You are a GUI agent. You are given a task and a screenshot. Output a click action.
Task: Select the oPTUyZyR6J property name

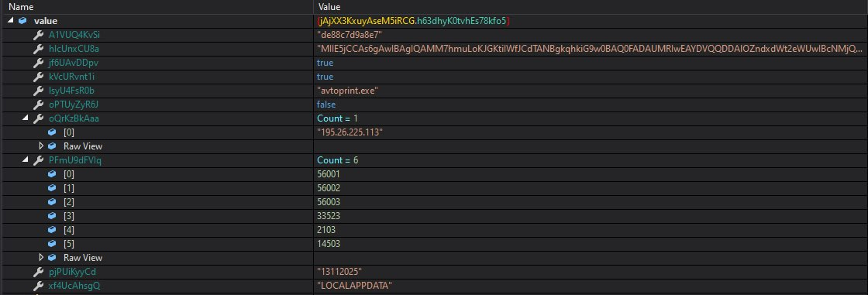tap(74, 105)
